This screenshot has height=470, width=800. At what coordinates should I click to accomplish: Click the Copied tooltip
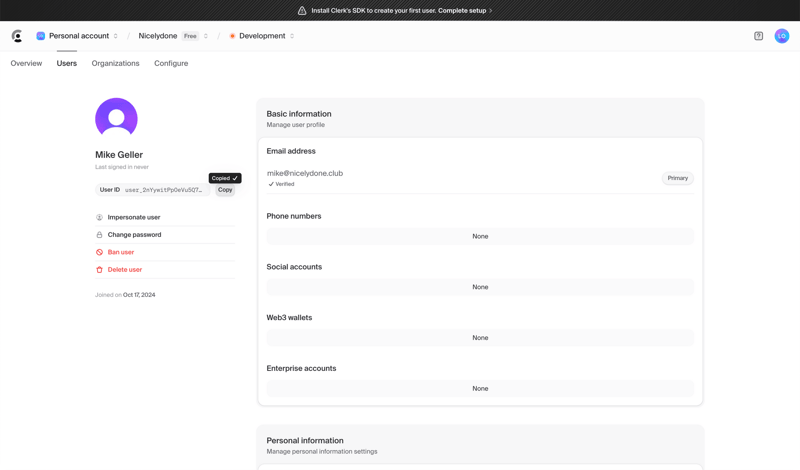(225, 178)
